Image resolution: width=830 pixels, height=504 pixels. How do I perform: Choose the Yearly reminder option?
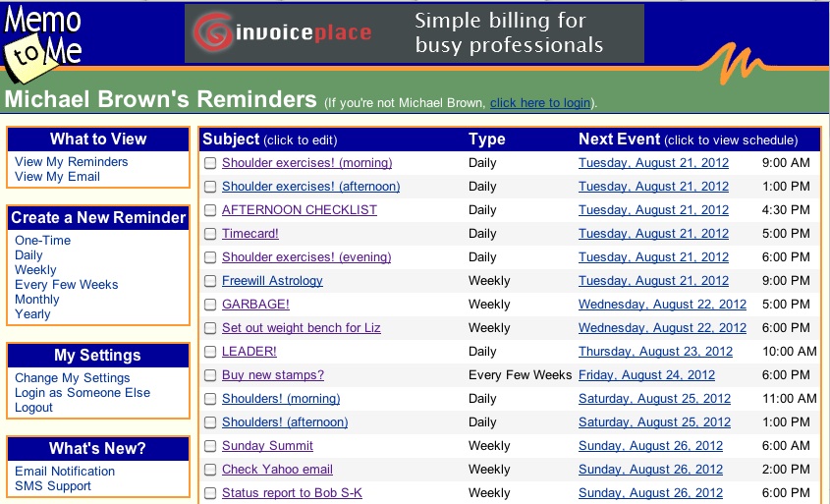32,314
